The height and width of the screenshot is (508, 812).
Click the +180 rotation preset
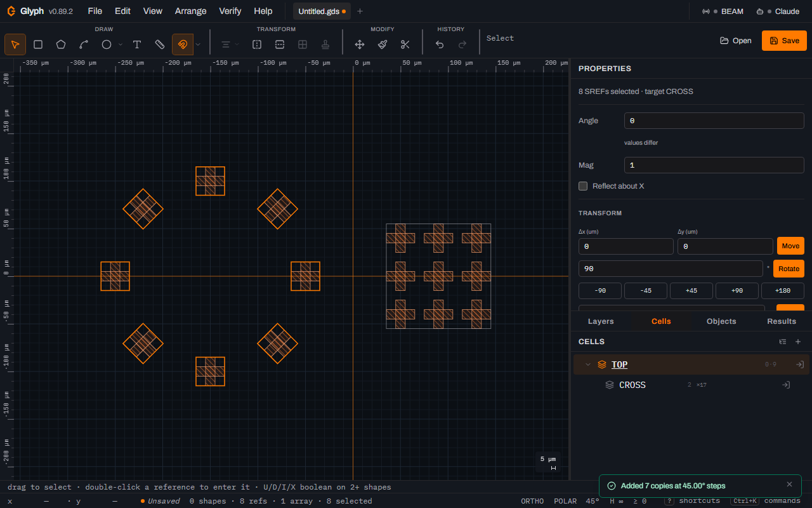(783, 291)
